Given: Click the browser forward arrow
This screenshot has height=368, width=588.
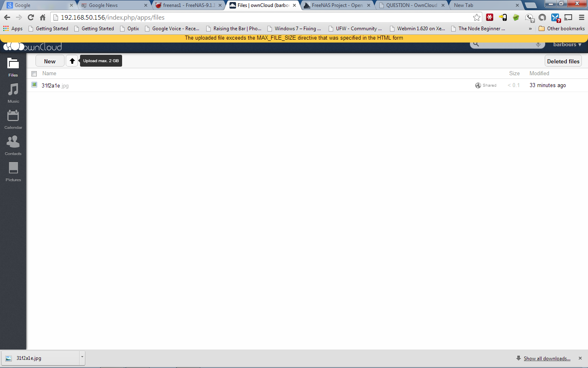Looking at the screenshot, I should tap(19, 17).
